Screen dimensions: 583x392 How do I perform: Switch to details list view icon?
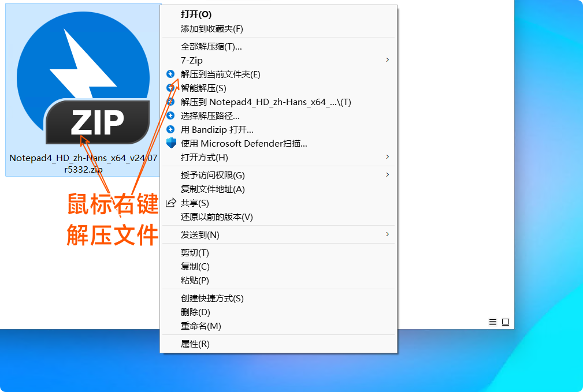pyautogui.click(x=493, y=322)
